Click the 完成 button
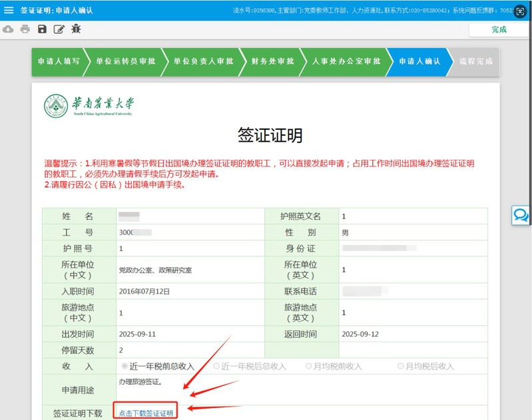 coord(499,30)
